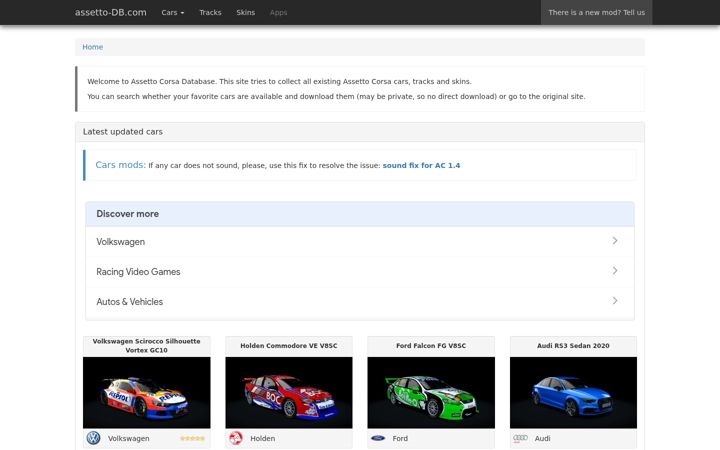View the red BOC Holden Commodore image
The height and width of the screenshot is (450, 720).
[289, 393]
